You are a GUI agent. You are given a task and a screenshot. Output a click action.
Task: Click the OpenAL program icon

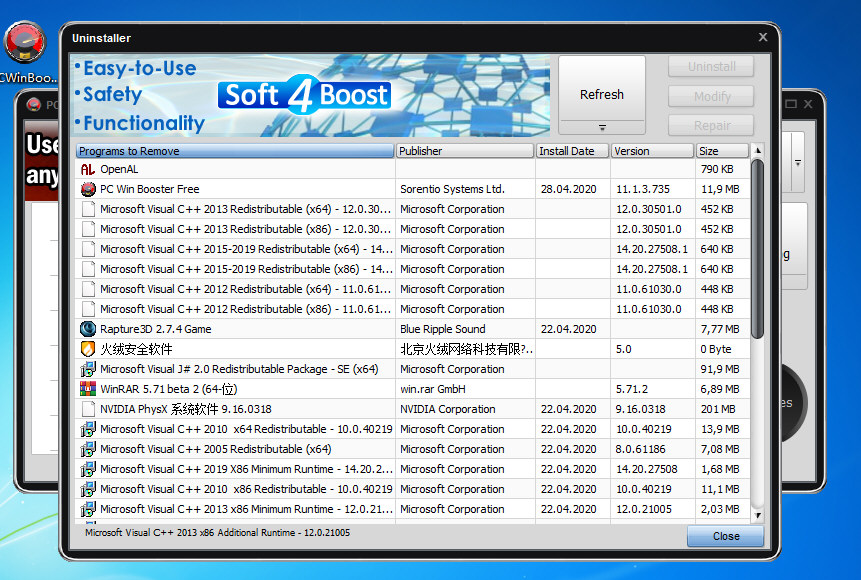[x=88, y=169]
